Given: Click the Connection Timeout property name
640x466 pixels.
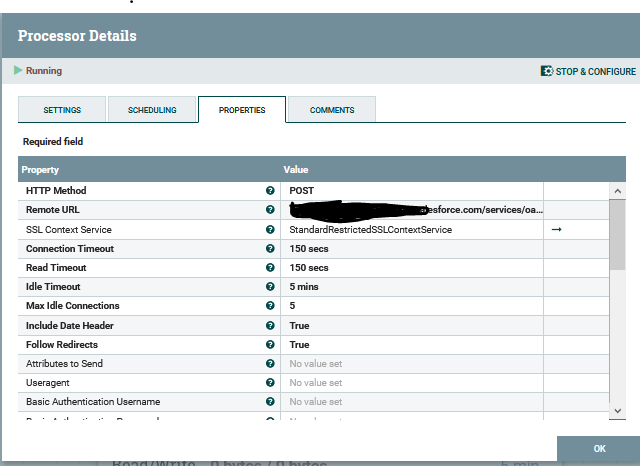Looking at the screenshot, I should pyautogui.click(x=70, y=249).
